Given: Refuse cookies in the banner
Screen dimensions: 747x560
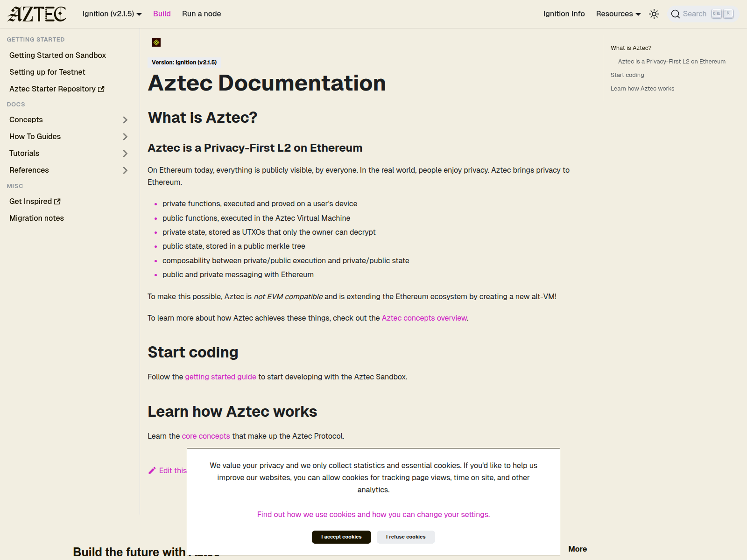Looking at the screenshot, I should [406, 537].
